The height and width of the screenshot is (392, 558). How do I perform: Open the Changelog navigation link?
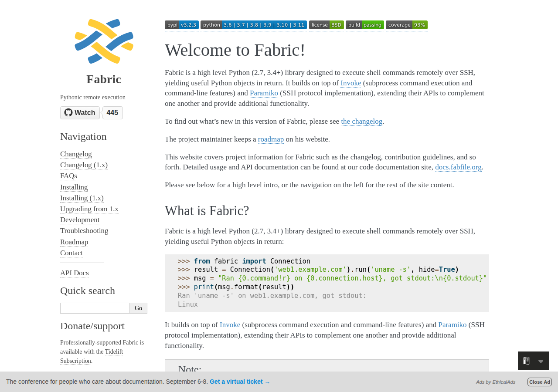tap(76, 154)
